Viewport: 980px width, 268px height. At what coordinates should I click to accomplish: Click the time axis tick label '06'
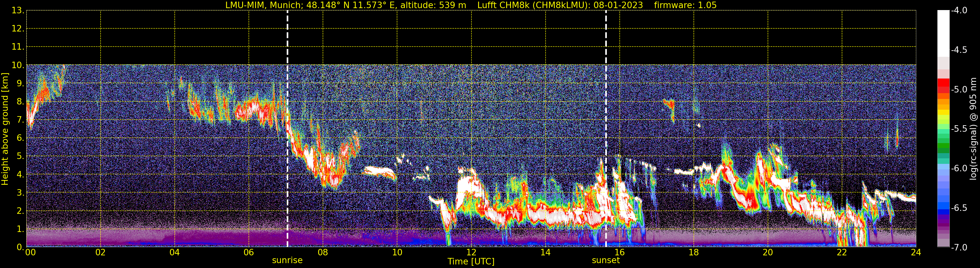click(x=249, y=252)
